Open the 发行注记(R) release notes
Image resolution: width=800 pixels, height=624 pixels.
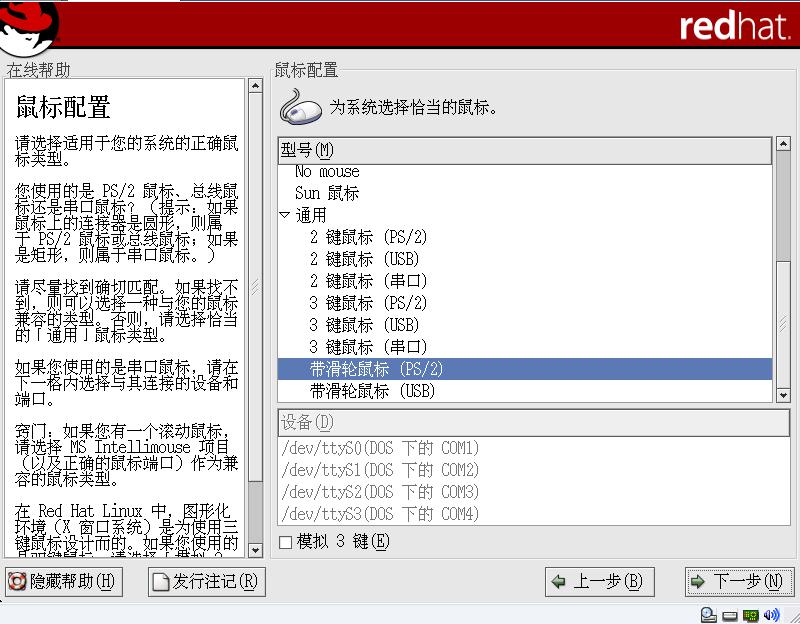click(207, 582)
